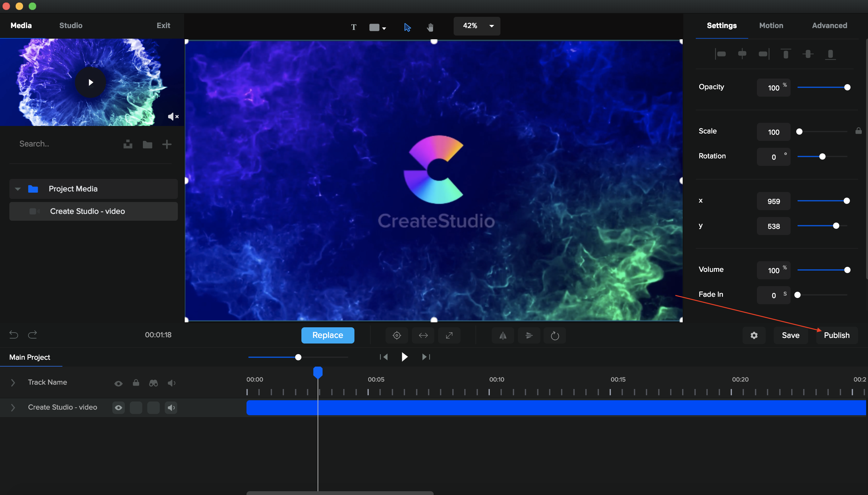Click the x position value field
Screen dimensions: 868x495
[773, 201]
